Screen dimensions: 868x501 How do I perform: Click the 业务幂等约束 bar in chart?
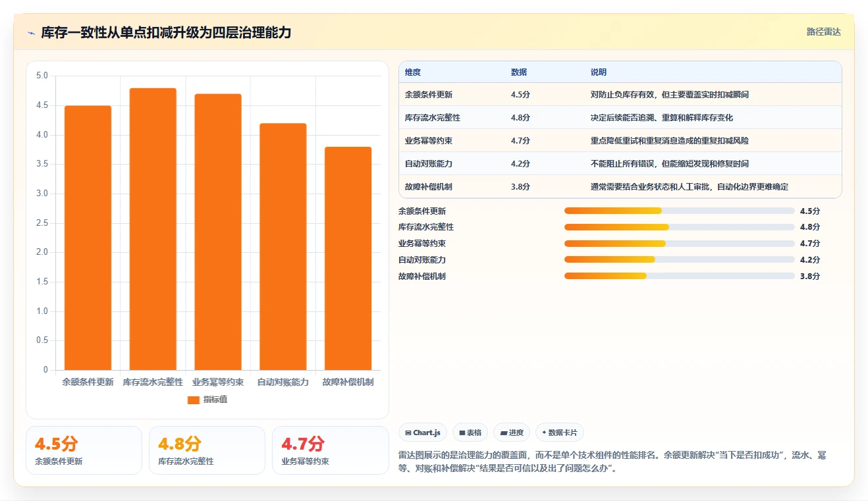(218, 232)
